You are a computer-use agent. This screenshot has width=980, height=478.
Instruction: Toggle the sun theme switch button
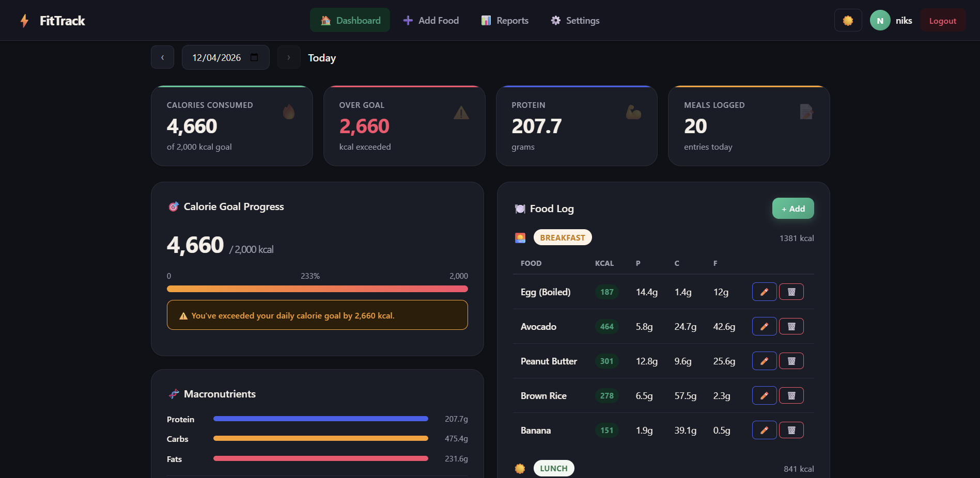[x=848, y=21]
